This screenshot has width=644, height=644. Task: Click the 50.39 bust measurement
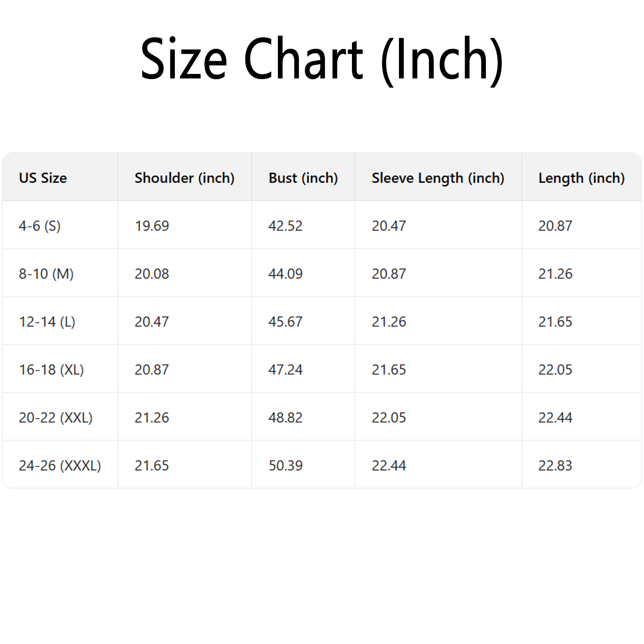pos(285,466)
